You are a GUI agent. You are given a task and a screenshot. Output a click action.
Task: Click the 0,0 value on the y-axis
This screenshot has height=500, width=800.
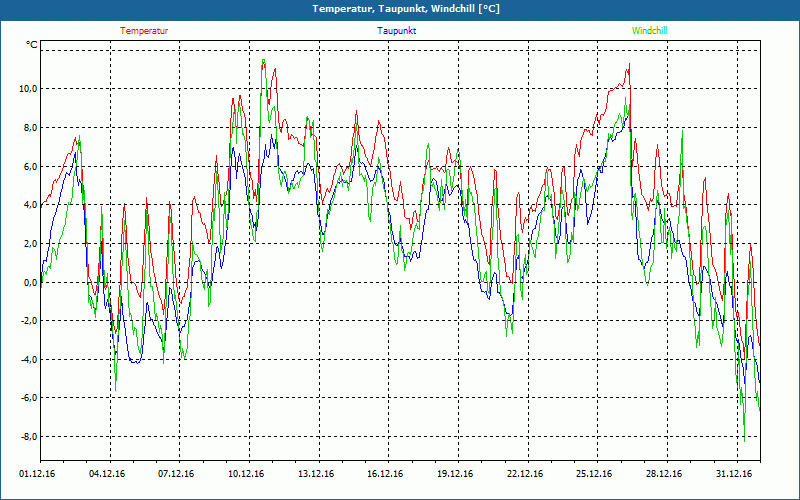coord(31,282)
